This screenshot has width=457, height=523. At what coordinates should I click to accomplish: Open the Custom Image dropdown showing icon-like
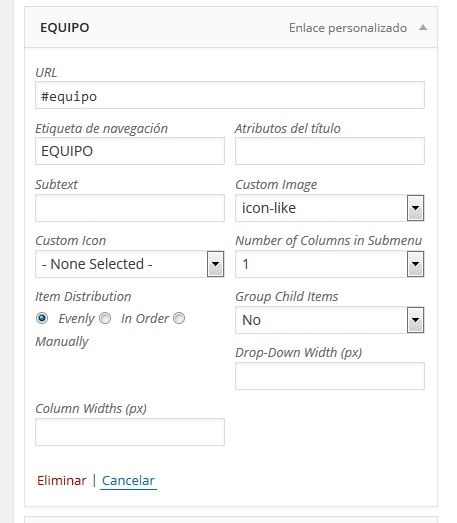(x=330, y=208)
